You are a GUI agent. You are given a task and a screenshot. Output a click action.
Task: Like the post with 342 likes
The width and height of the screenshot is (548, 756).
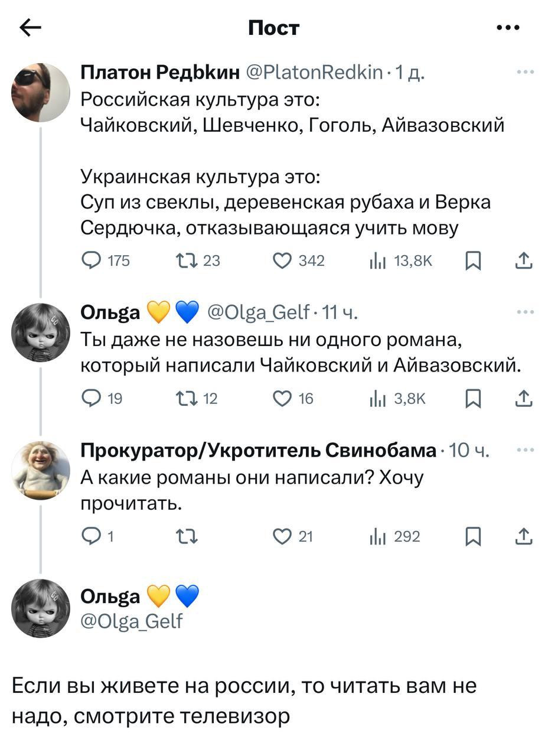click(283, 260)
